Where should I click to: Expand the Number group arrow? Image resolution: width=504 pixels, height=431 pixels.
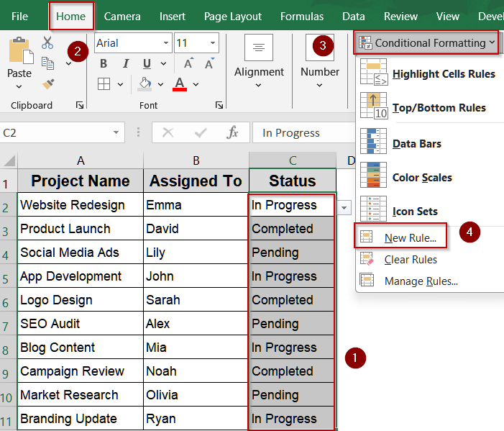tap(319, 85)
